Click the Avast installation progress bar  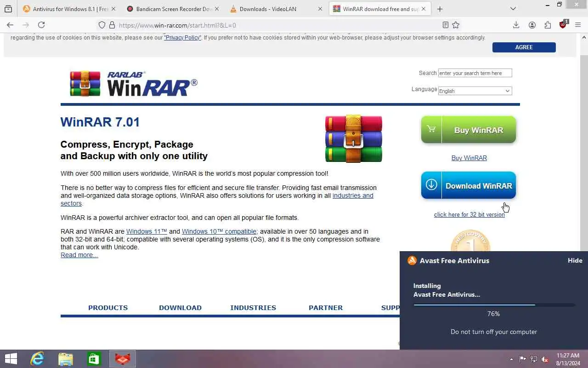point(494,305)
